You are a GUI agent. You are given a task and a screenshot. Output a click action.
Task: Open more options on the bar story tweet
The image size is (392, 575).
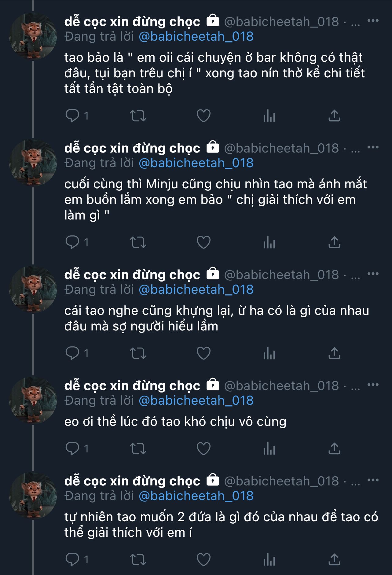click(x=373, y=21)
